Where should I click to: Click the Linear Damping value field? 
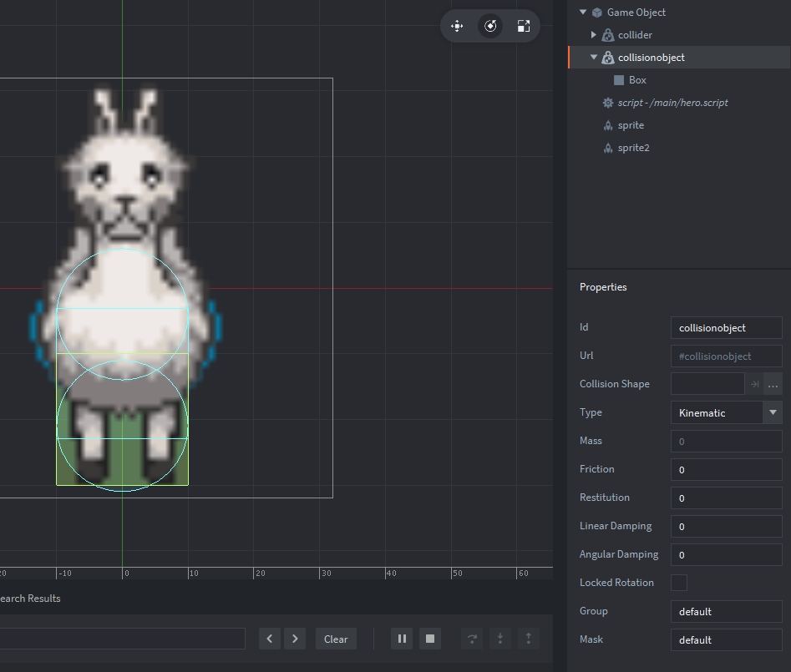coord(727,526)
